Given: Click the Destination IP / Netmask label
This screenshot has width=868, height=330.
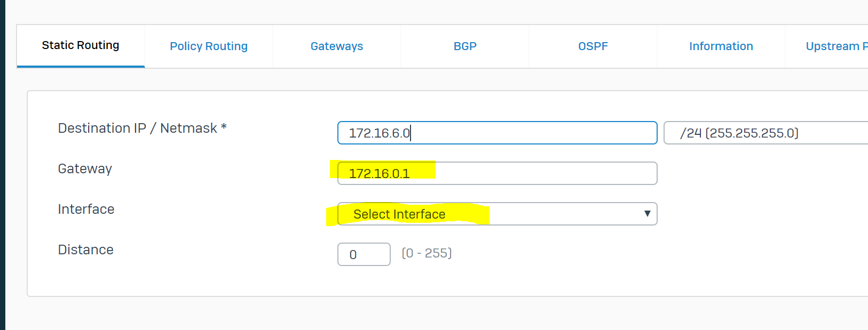Looking at the screenshot, I should tap(142, 128).
